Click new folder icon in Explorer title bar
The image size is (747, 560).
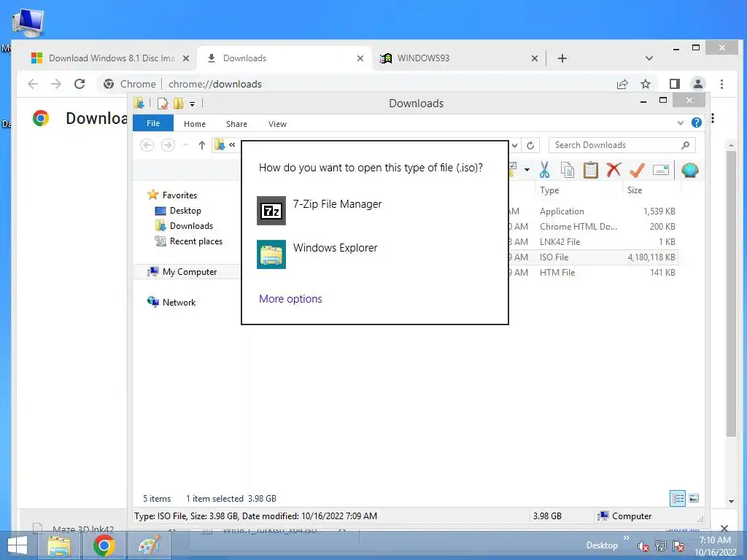pos(179,103)
